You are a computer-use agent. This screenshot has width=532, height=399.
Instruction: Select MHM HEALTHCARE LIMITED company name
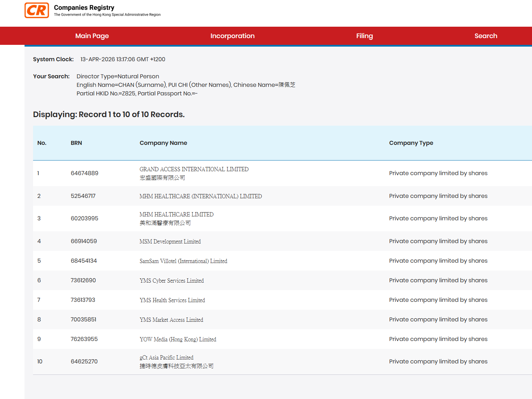click(176, 215)
